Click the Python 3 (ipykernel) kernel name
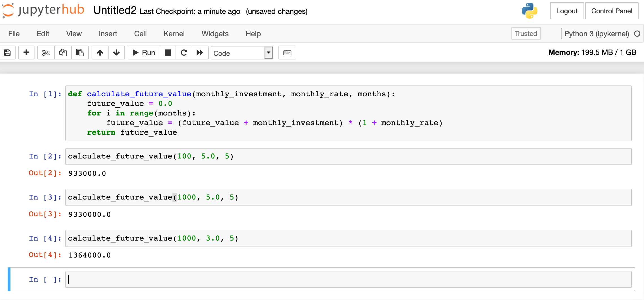The height and width of the screenshot is (300, 644). coord(597,34)
